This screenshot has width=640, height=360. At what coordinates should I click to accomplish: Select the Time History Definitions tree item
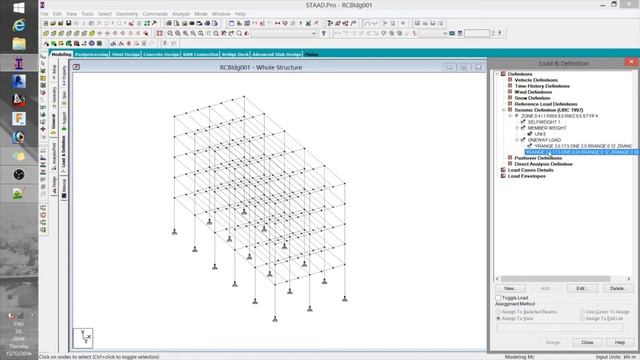(542, 86)
